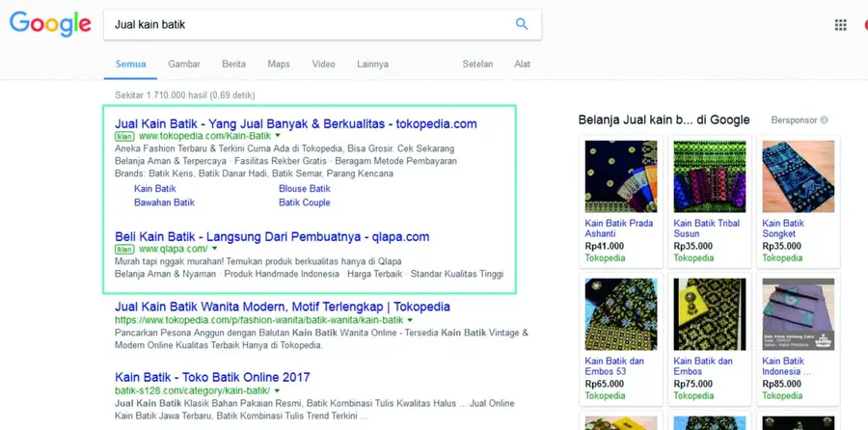This screenshot has height=430, width=868.
Task: Click the Belanja Jual kain b... di Google heading
Action: tap(664, 120)
